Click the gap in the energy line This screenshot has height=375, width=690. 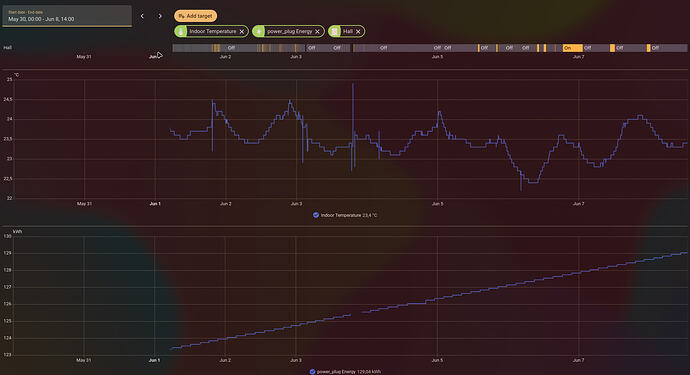tap(356, 313)
